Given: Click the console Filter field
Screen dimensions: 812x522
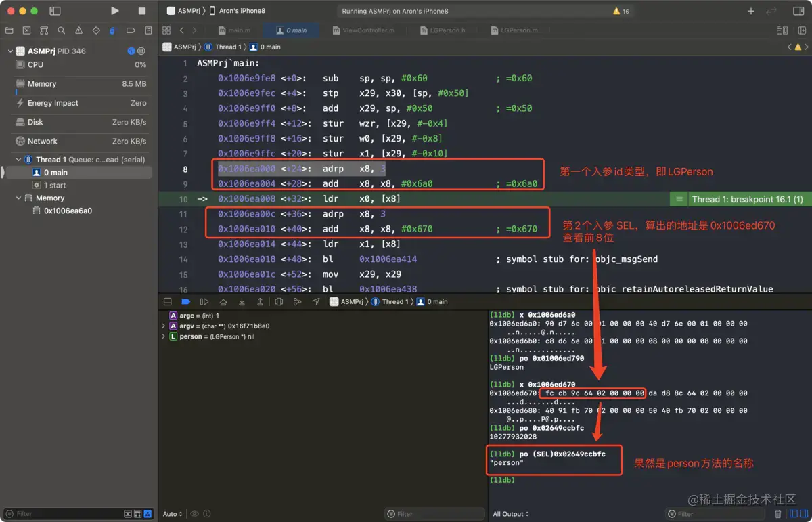Looking at the screenshot, I should [x=716, y=514].
